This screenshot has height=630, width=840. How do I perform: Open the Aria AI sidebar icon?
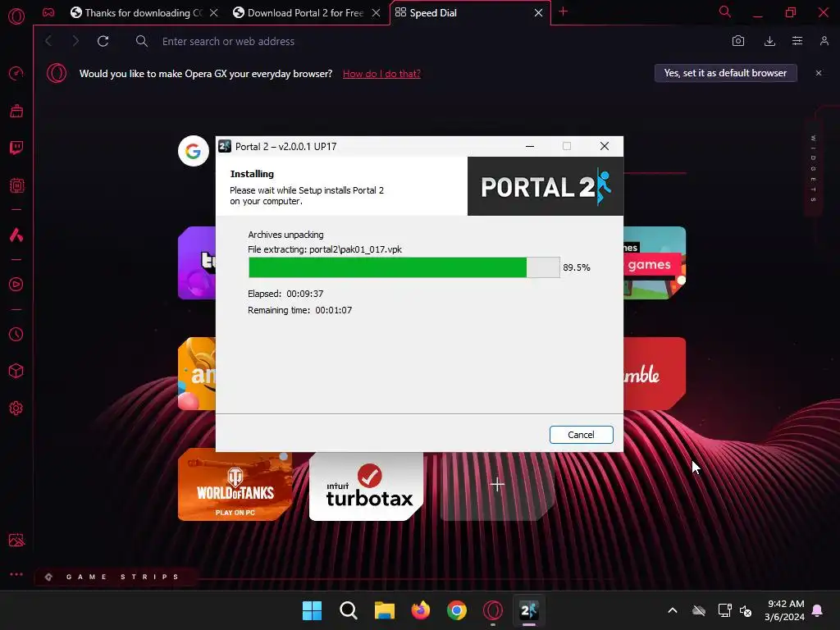[16, 235]
